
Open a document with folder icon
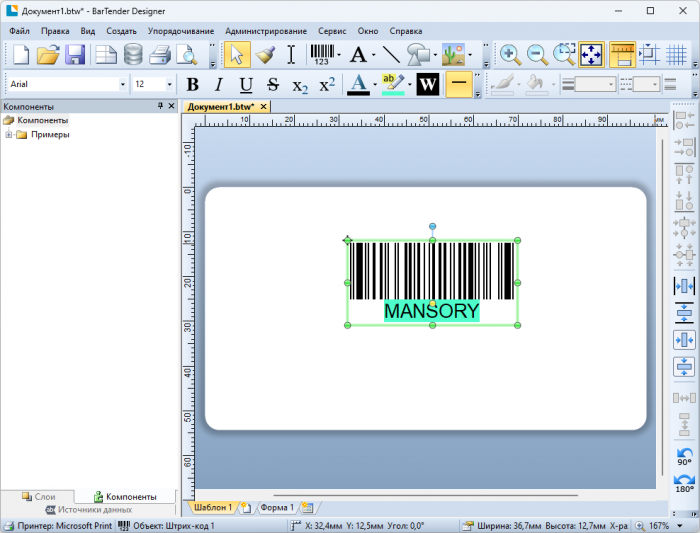48,55
